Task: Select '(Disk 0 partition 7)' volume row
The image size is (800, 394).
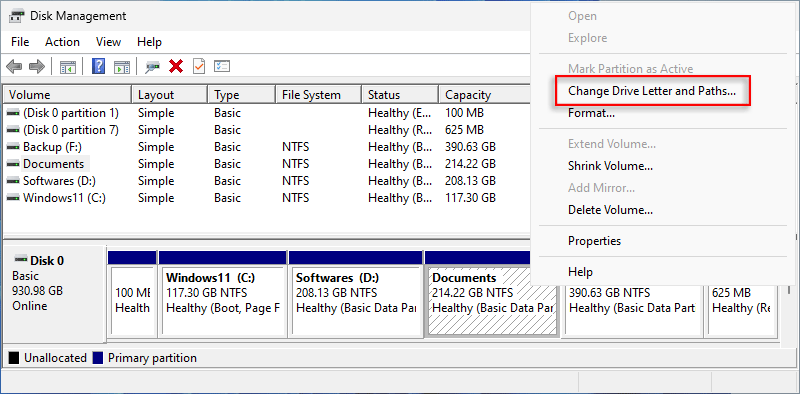Action: coord(70,130)
